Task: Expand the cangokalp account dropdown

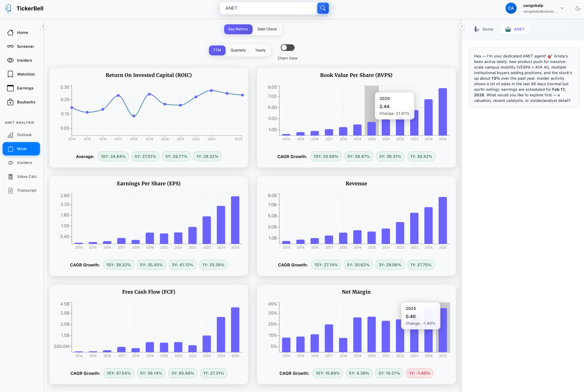Action: (x=562, y=8)
